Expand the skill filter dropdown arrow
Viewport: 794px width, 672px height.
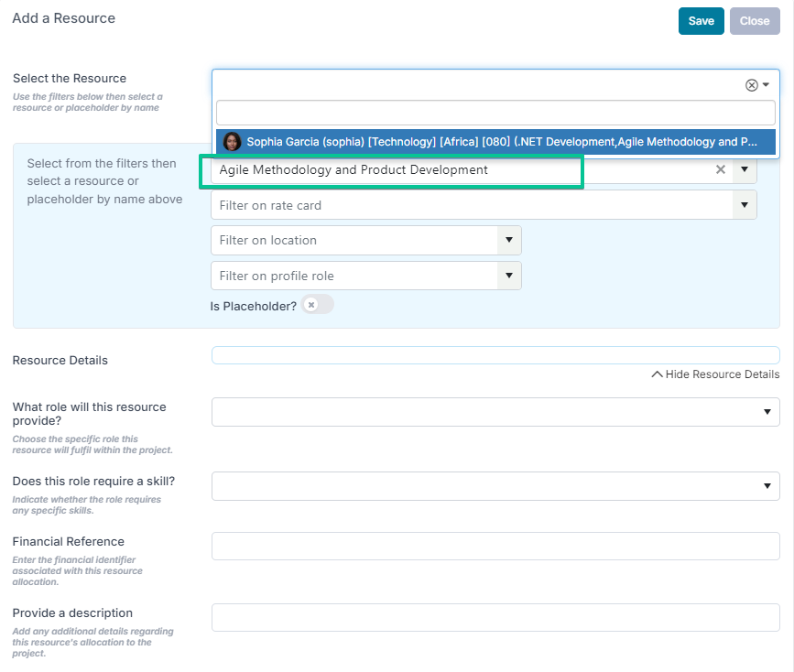pos(745,169)
